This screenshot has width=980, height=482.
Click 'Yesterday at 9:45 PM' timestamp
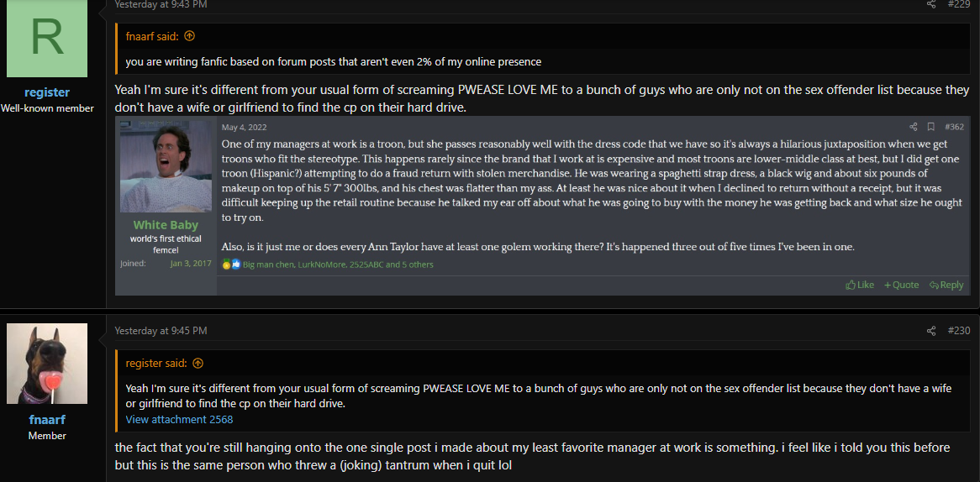click(x=161, y=331)
